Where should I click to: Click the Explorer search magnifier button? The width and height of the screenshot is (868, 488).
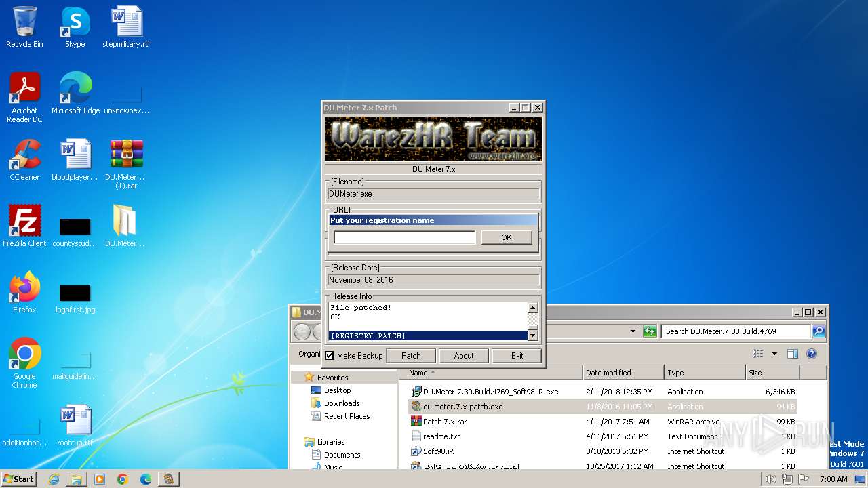click(x=818, y=331)
